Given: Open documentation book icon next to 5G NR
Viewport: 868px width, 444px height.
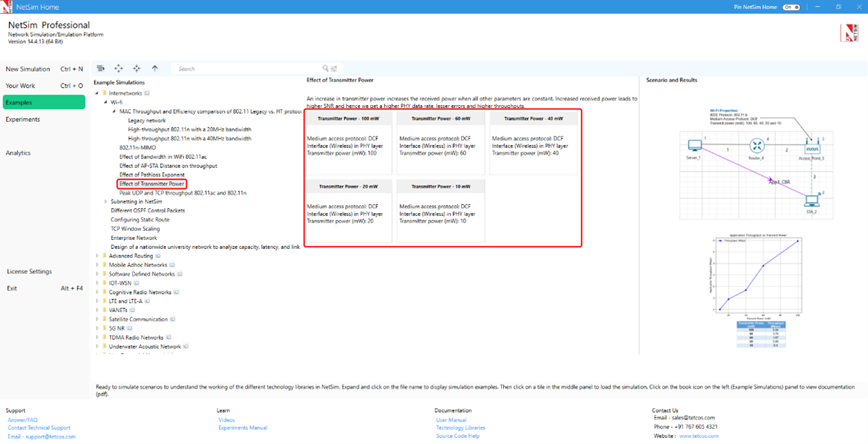Looking at the screenshot, I should pos(130,329).
